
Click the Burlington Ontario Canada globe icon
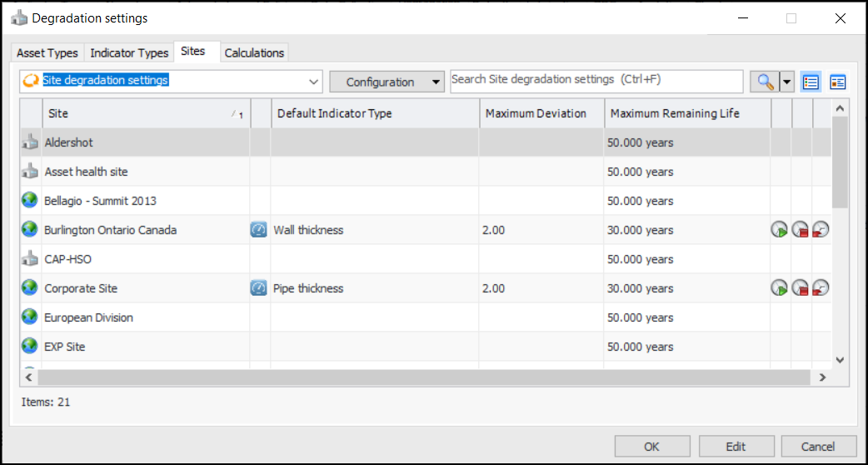click(x=30, y=230)
